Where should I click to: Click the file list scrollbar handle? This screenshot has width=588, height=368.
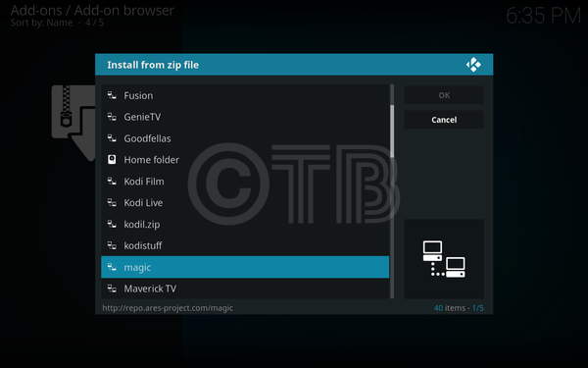coord(392,131)
